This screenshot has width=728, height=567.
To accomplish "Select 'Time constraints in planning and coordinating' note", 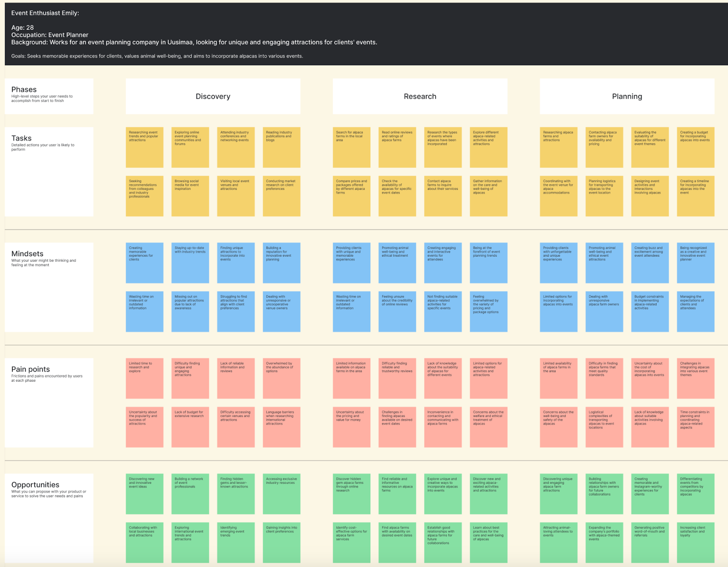I will pyautogui.click(x=696, y=427).
